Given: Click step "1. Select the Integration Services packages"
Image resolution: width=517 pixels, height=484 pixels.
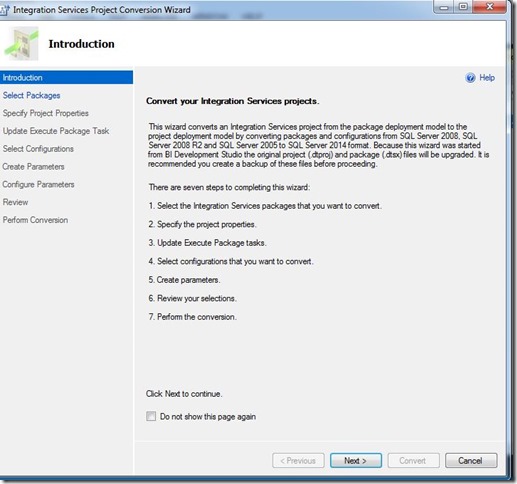Looking at the screenshot, I should tap(265, 206).
